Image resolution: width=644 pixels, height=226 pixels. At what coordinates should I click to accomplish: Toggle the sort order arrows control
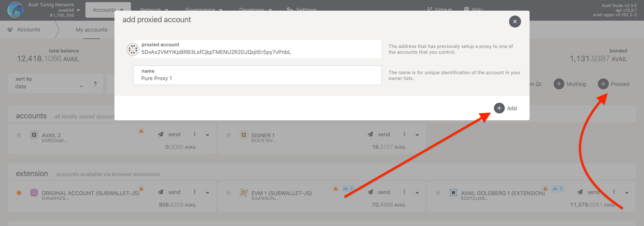(95, 84)
